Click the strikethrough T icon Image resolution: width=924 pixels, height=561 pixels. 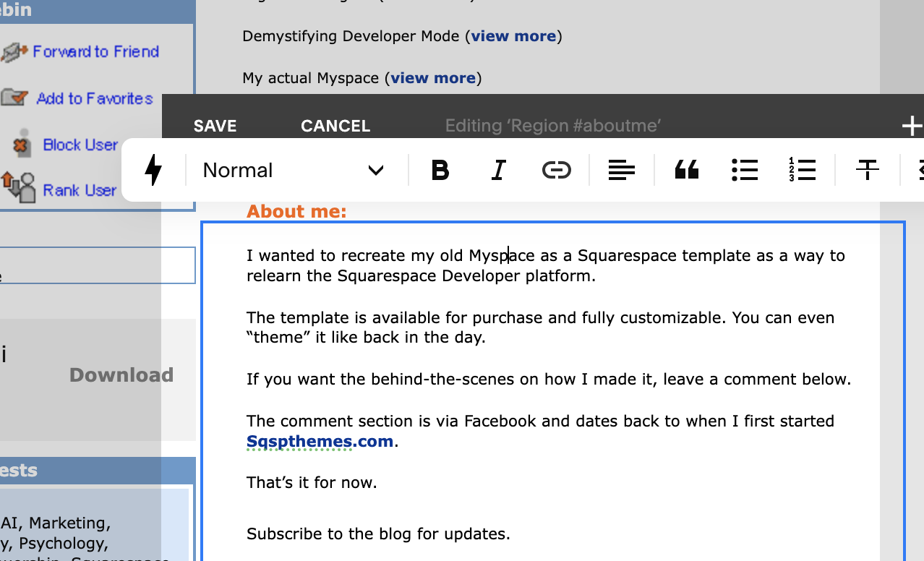coord(867,171)
